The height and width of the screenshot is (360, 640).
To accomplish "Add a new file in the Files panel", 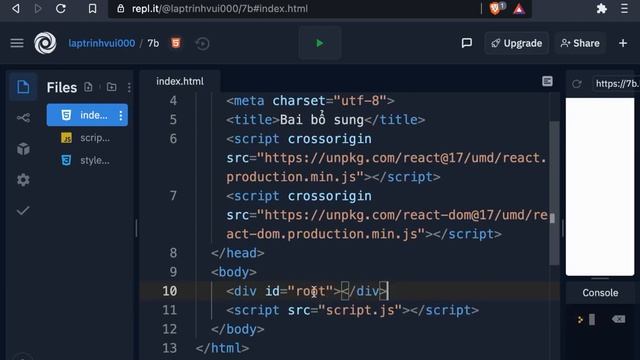I will tap(88, 87).
